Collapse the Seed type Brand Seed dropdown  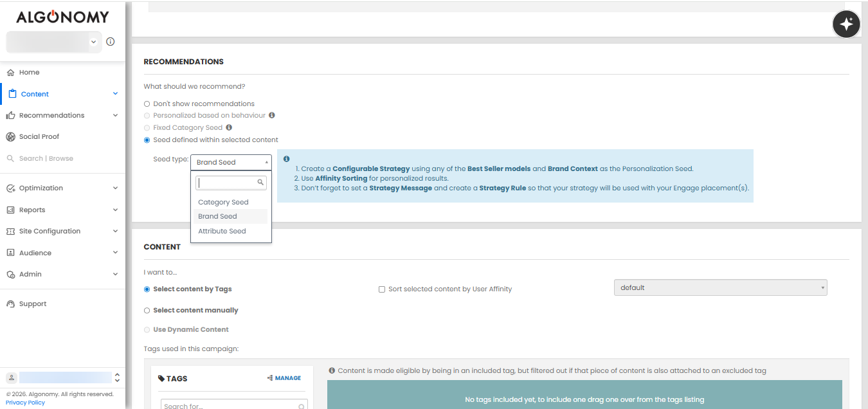coord(231,163)
